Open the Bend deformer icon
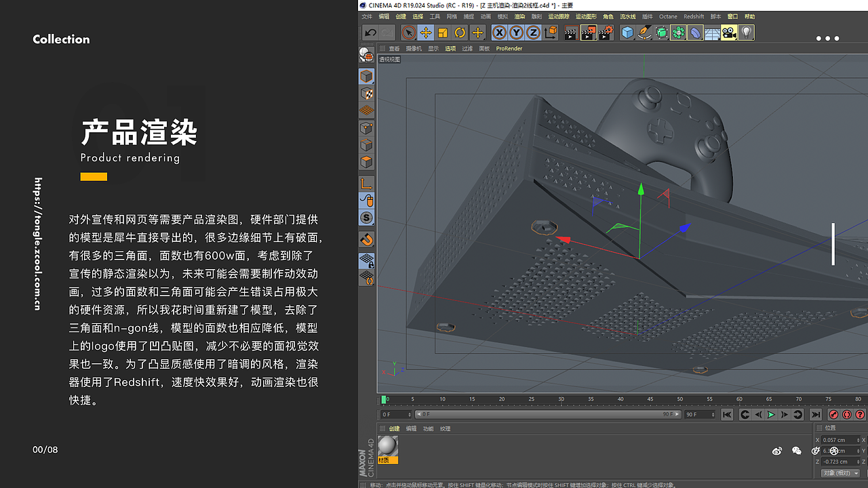Image resolution: width=868 pixels, height=488 pixels. [x=695, y=33]
